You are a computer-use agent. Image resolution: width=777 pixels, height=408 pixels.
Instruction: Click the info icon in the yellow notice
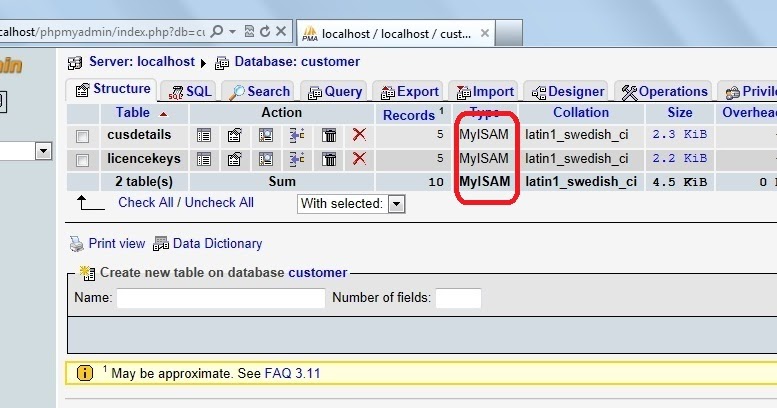pos(85,373)
